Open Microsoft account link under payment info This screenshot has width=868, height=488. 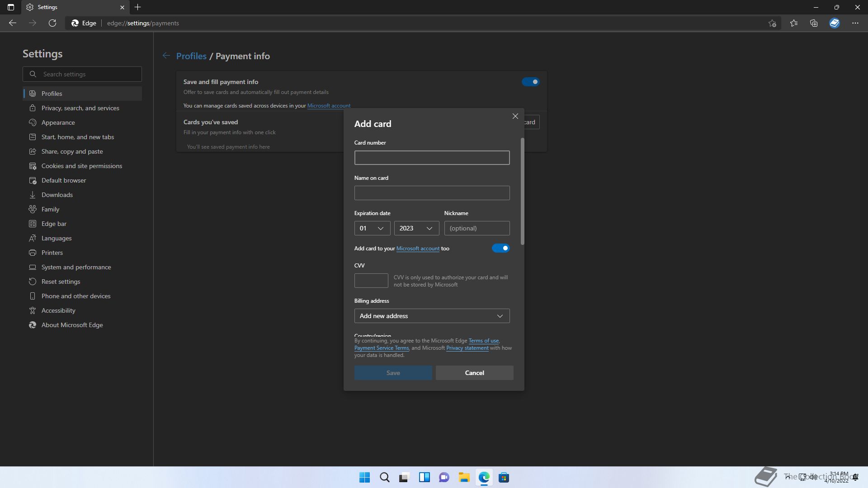pyautogui.click(x=329, y=106)
